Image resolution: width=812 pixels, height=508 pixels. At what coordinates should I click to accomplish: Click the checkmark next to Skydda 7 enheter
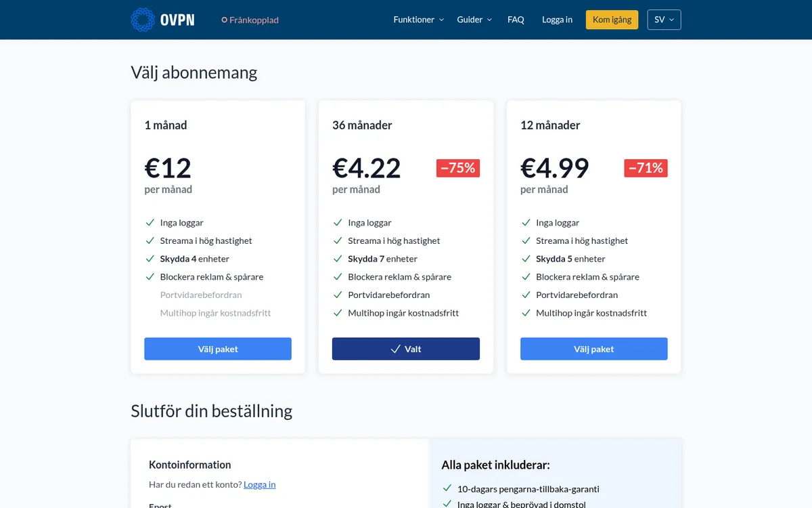pyautogui.click(x=338, y=259)
